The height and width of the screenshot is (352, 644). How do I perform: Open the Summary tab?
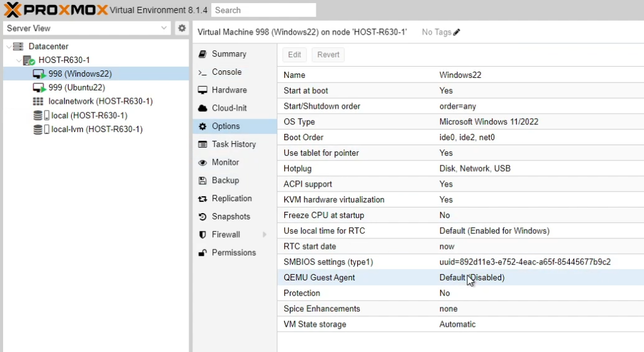tap(235, 54)
